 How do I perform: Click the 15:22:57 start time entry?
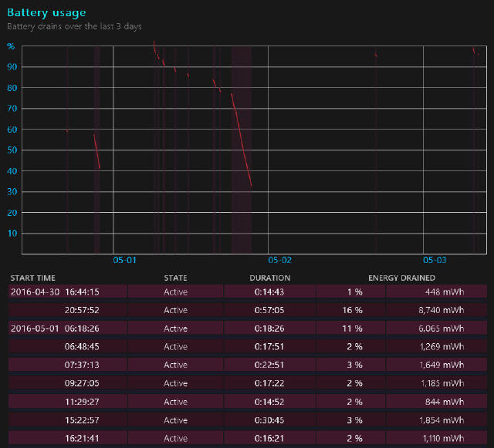click(x=82, y=421)
